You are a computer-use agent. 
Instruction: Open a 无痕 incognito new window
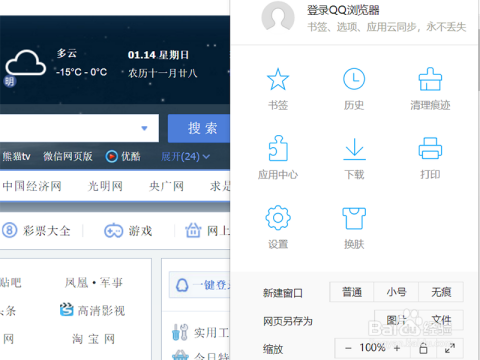click(441, 292)
